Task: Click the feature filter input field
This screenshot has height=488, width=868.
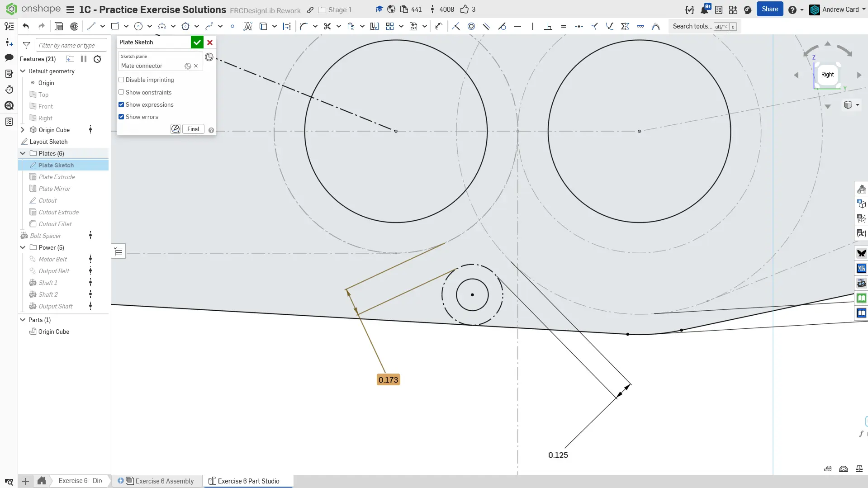Action: point(71,45)
